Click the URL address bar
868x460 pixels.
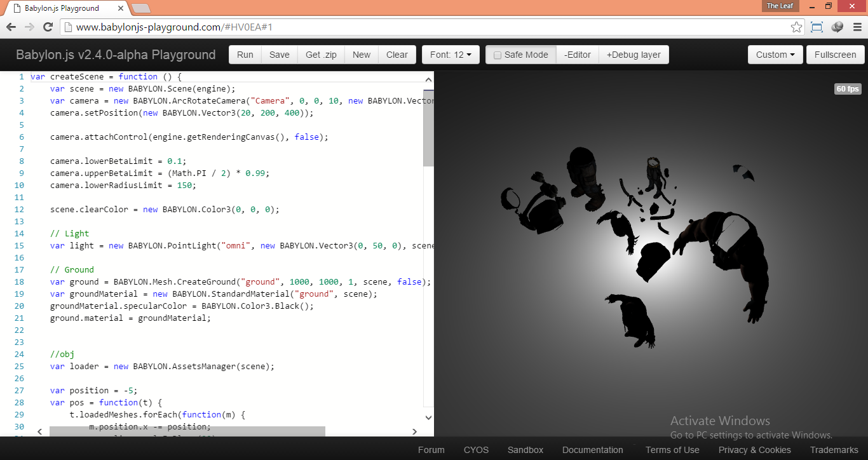426,27
